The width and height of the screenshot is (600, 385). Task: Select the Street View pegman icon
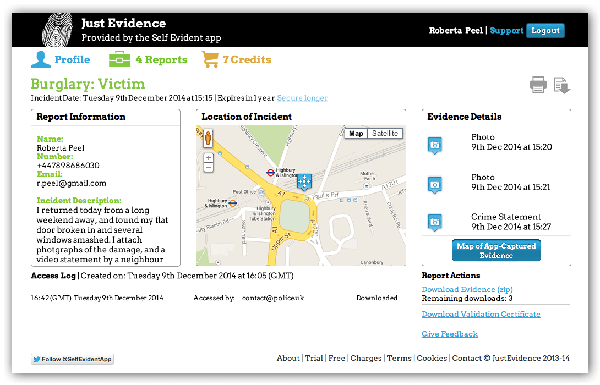(x=208, y=138)
